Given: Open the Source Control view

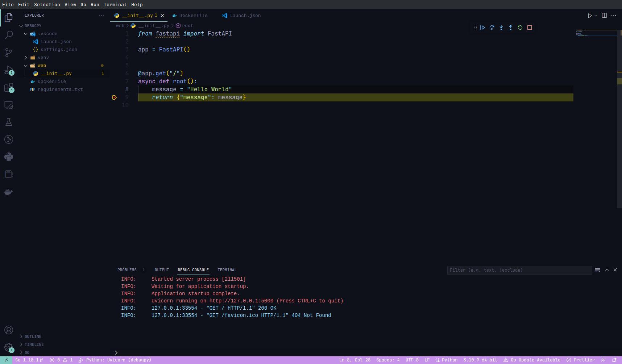Looking at the screenshot, I should click(x=9, y=53).
